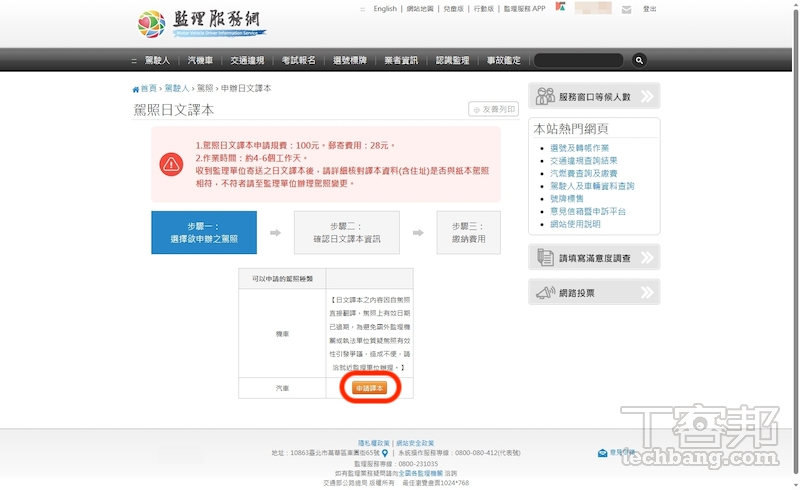
Task: Click the chevron arrows on 請填寫滿意度調查
Action: click(x=647, y=257)
